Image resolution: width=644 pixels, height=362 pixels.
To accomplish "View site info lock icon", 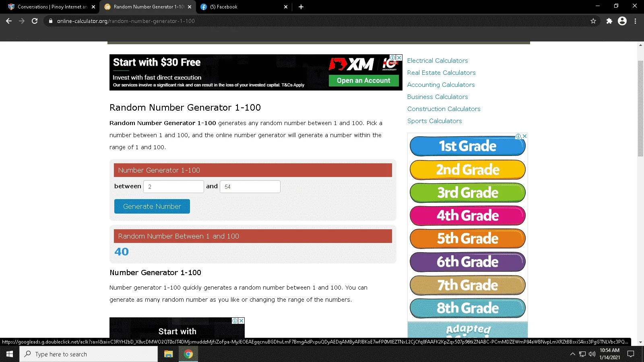I will pos(50,21).
